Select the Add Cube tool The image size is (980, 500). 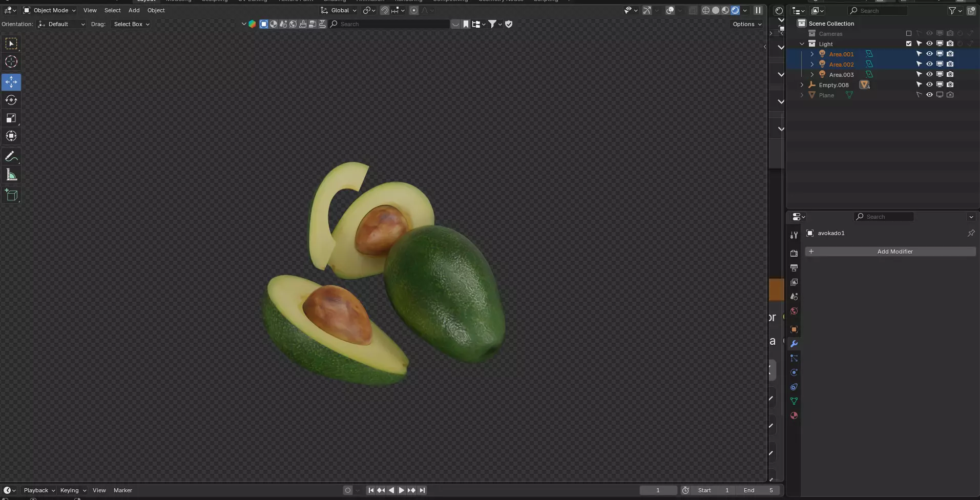[11, 195]
